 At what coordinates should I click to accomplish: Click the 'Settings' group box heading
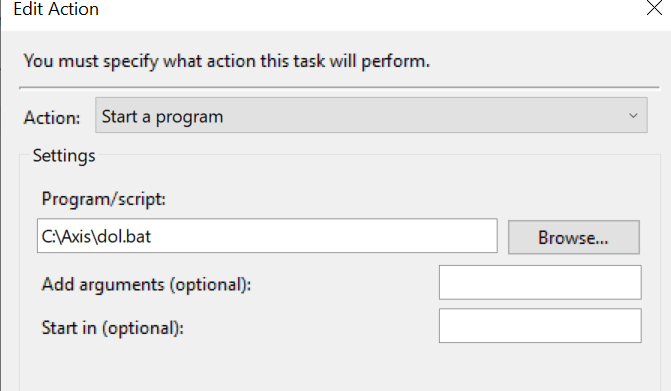click(64, 156)
